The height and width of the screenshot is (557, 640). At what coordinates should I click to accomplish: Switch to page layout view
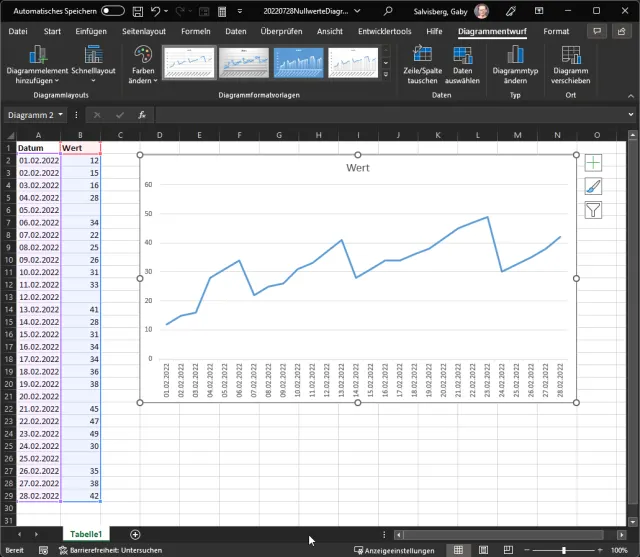coord(484,550)
